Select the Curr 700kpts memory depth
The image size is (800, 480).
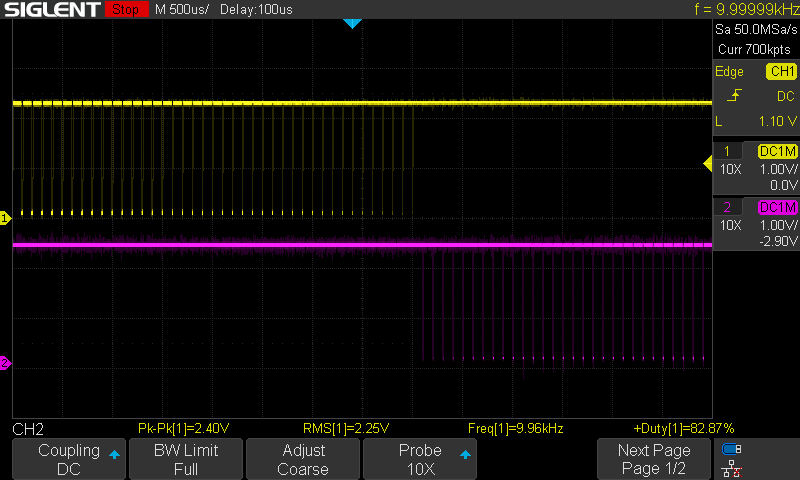tap(754, 49)
